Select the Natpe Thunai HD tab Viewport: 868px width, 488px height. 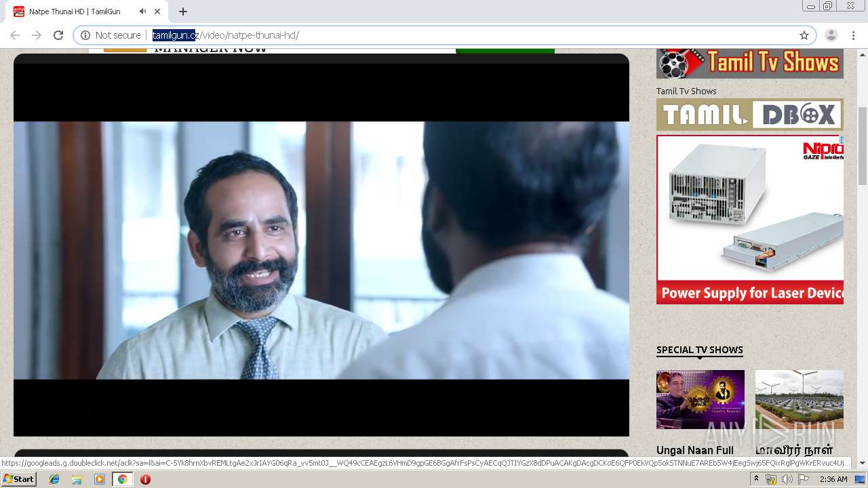tap(87, 12)
